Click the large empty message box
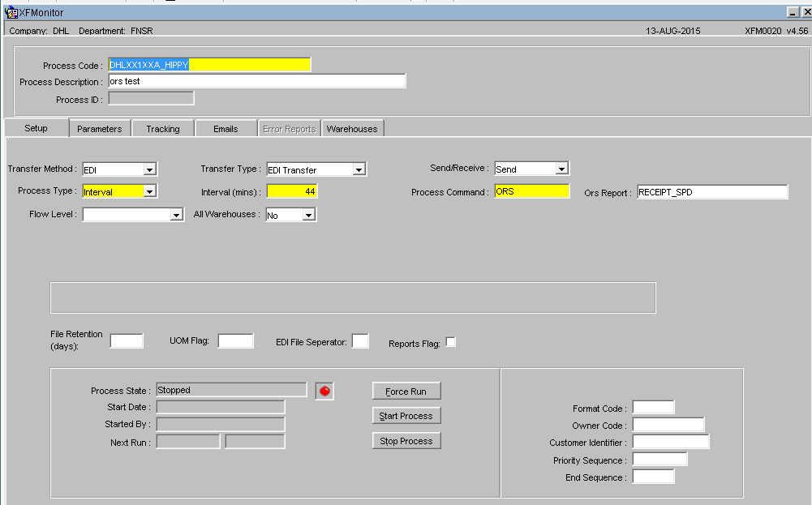The image size is (812, 505). click(x=353, y=297)
